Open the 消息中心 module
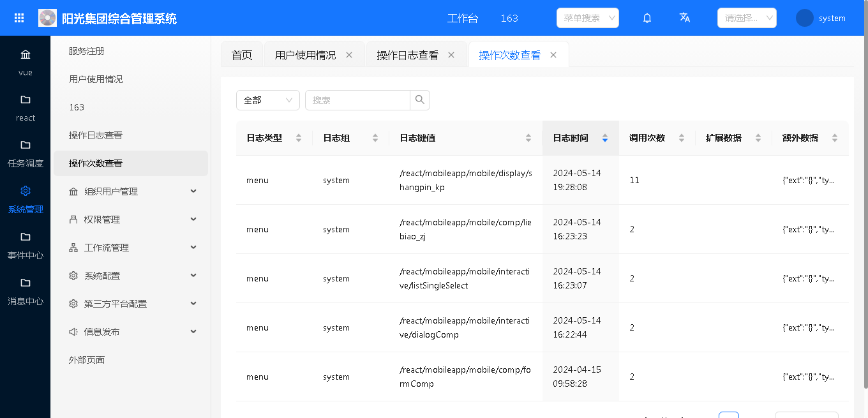Screen dimensions: 868x418 coord(26,291)
